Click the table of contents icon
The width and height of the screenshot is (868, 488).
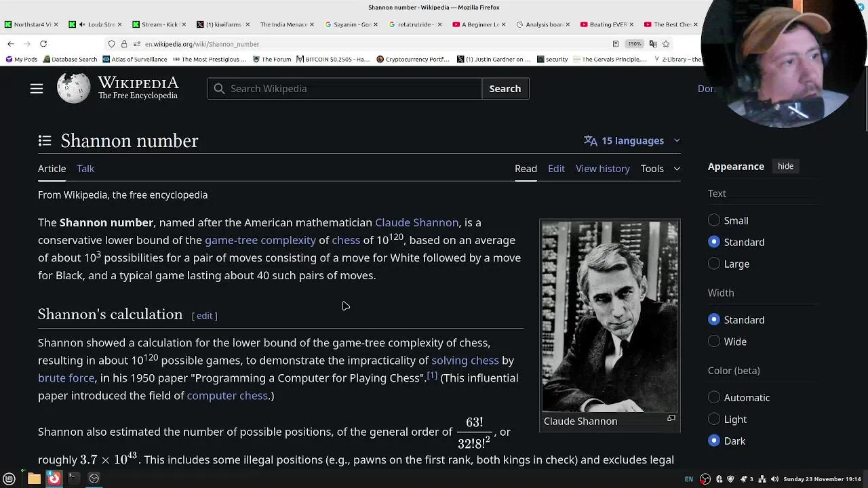tap(45, 141)
